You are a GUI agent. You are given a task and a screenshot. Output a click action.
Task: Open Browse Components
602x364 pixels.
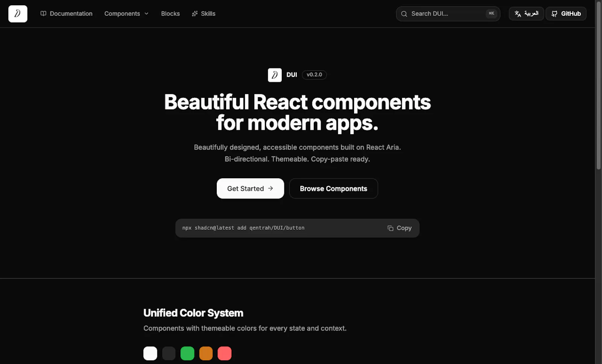333,188
